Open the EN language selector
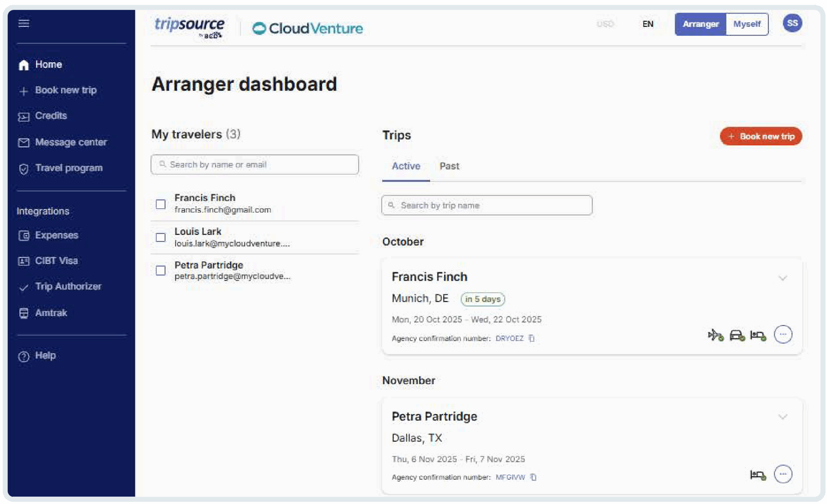The image size is (827, 504). point(647,24)
